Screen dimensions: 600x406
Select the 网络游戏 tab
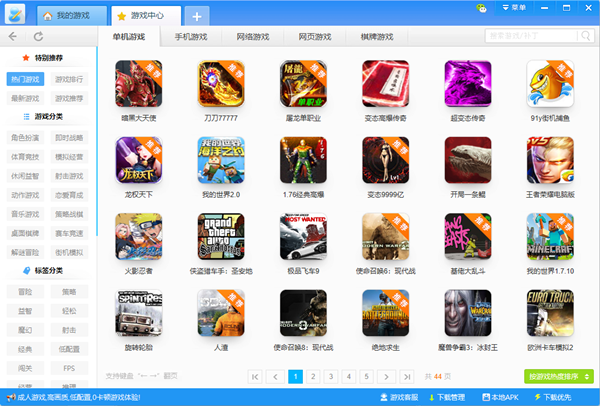(253, 37)
